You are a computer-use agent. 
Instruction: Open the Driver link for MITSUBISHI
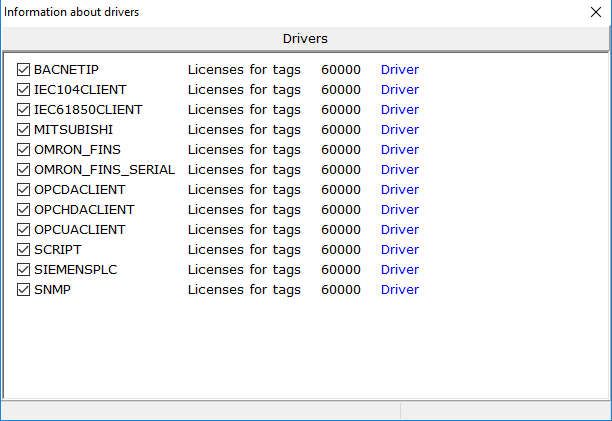pyautogui.click(x=400, y=130)
